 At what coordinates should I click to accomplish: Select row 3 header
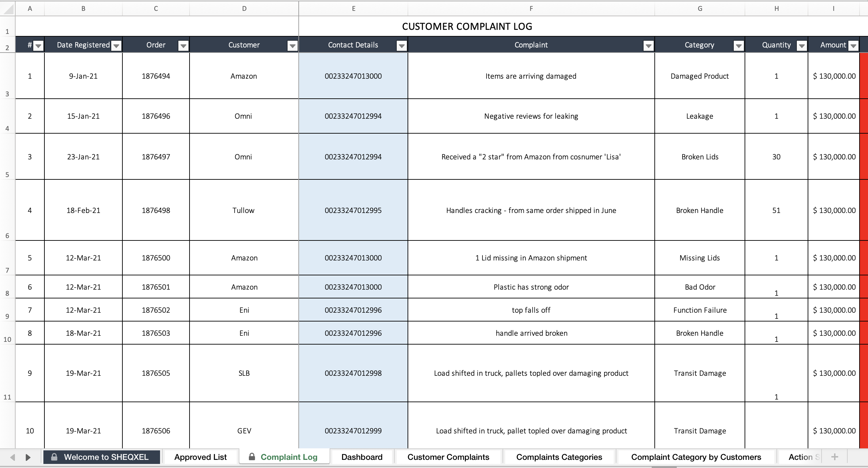coord(7,76)
